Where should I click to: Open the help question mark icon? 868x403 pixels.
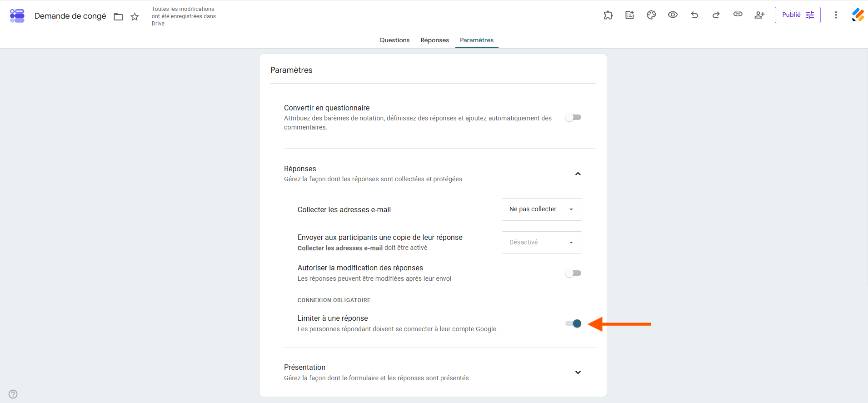coord(13,394)
